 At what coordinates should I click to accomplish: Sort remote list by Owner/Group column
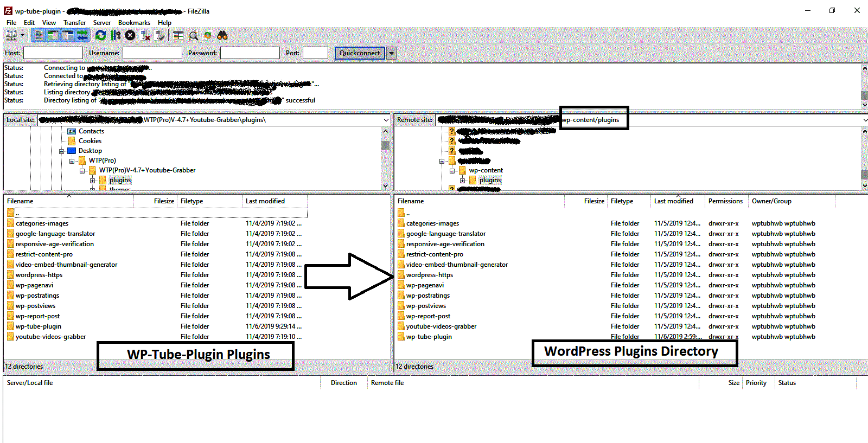(792, 201)
